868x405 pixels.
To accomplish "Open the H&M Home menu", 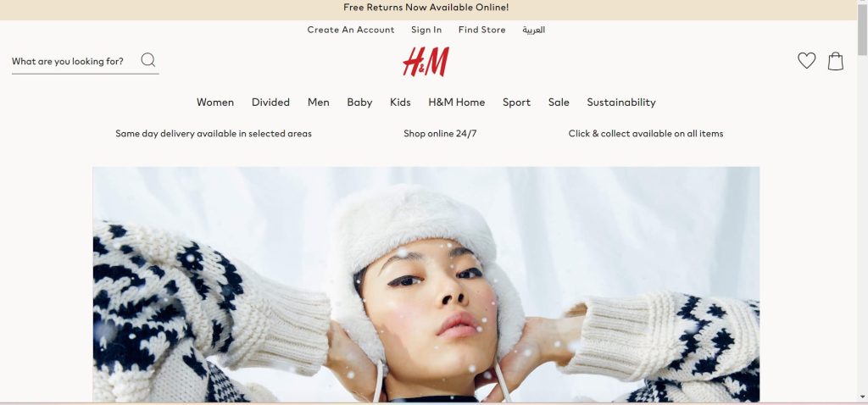I will pyautogui.click(x=457, y=103).
